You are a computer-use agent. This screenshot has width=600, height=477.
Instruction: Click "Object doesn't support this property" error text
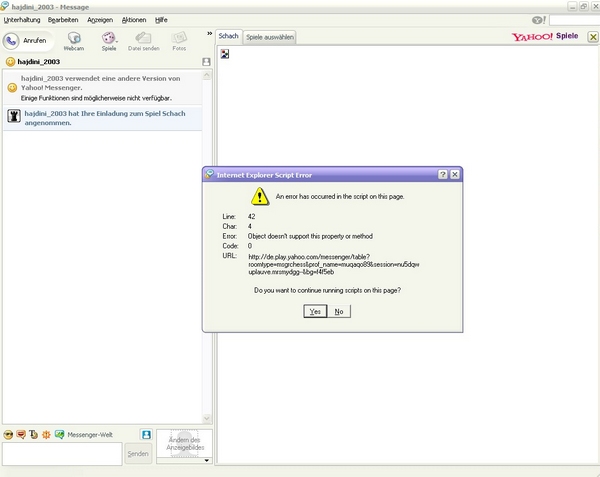pos(310,236)
